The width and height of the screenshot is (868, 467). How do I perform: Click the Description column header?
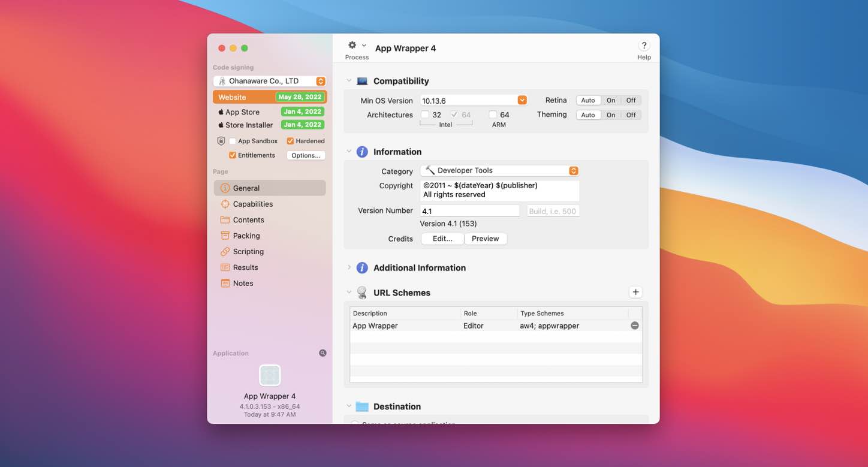pos(405,313)
